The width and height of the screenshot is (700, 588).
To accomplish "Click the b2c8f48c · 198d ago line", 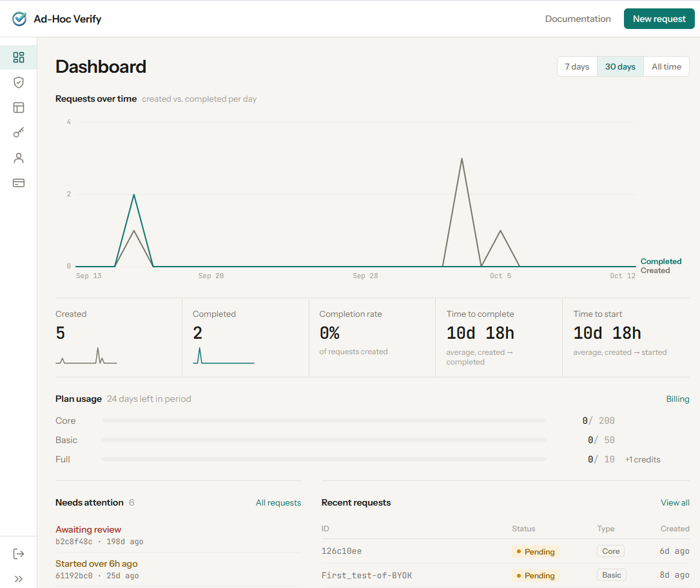I will click(99, 541).
